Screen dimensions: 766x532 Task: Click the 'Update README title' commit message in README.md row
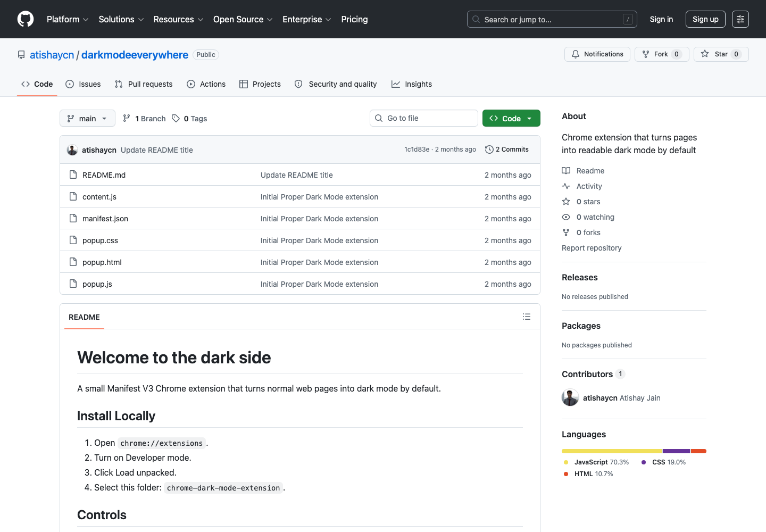tap(297, 175)
